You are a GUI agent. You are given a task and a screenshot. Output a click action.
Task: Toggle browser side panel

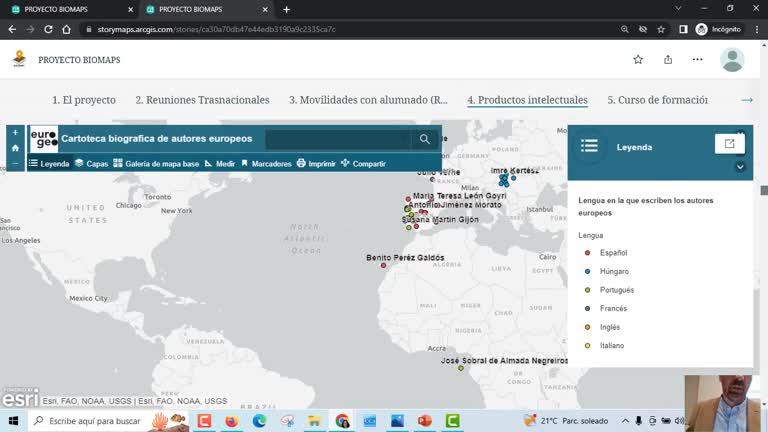click(x=683, y=29)
